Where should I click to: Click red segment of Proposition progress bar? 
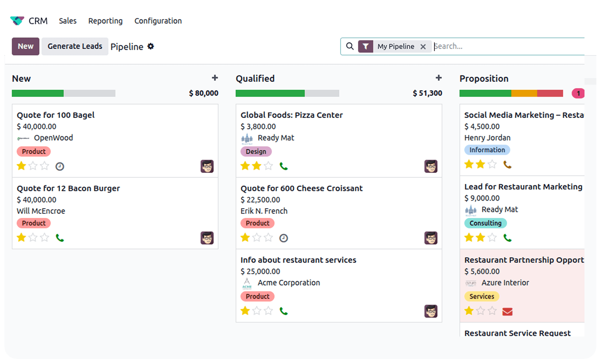[x=550, y=93]
